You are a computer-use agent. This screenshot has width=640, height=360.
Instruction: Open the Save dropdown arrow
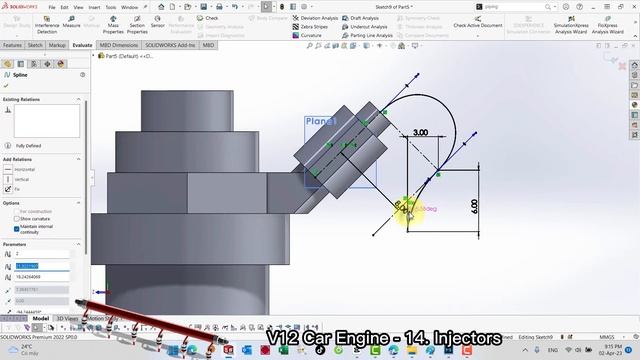click(211, 7)
